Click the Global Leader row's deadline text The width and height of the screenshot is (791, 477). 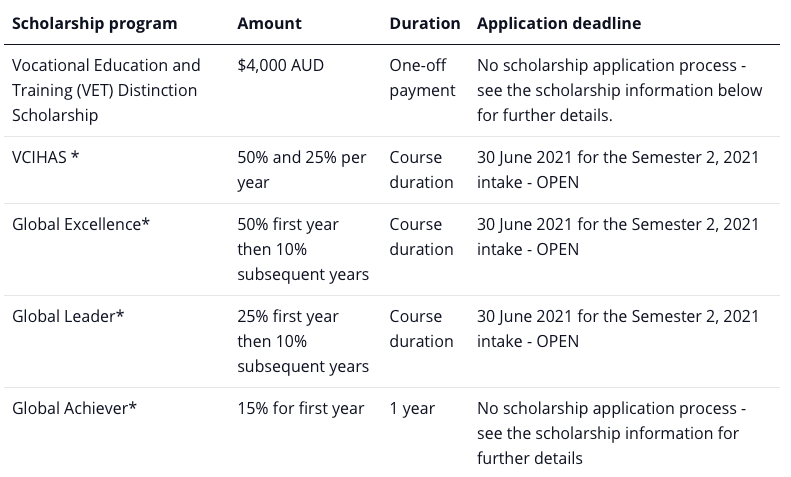617,329
